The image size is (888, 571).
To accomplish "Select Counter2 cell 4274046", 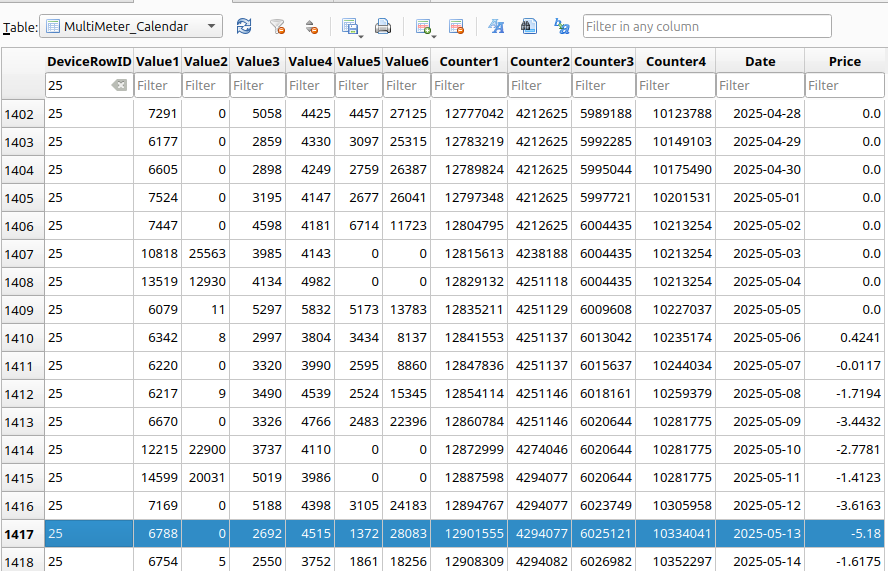I will 540,450.
